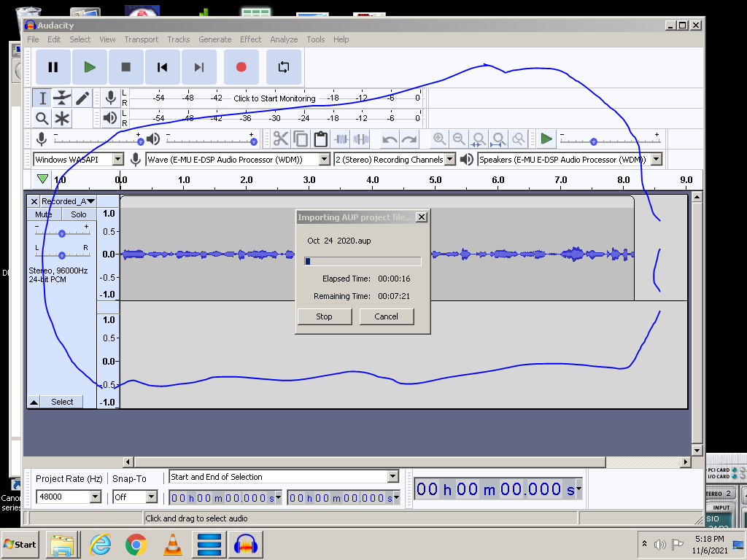The width and height of the screenshot is (747, 560).
Task: Mute the Recorded_A track
Action: [44, 214]
